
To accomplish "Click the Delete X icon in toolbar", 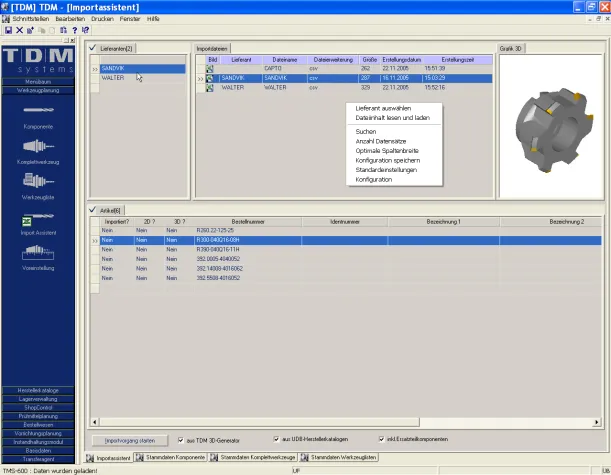I will click(x=19, y=30).
